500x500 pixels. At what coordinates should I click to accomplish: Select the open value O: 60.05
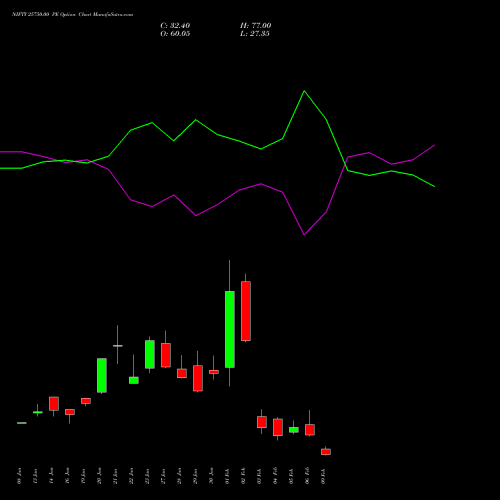175,34
